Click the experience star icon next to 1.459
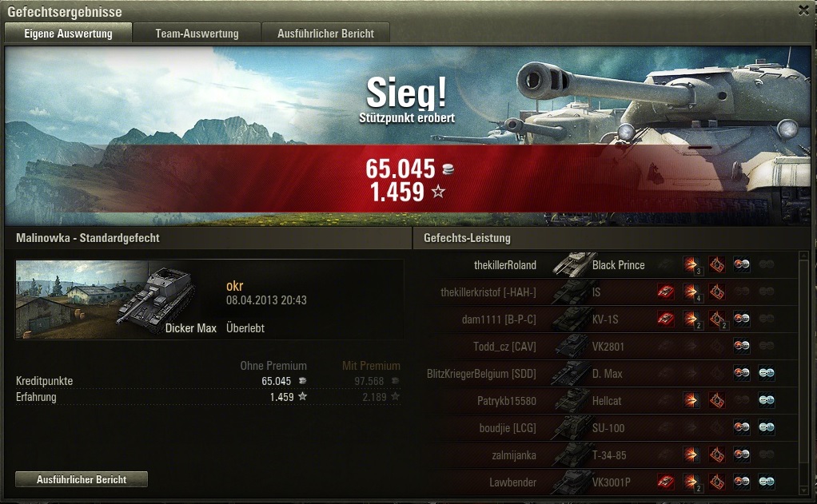This screenshot has height=504, width=817. coord(438,192)
